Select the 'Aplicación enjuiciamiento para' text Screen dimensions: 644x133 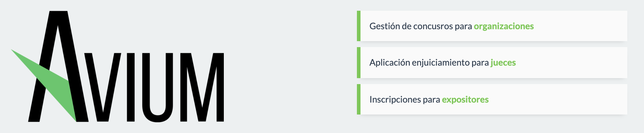pyautogui.click(x=429, y=63)
